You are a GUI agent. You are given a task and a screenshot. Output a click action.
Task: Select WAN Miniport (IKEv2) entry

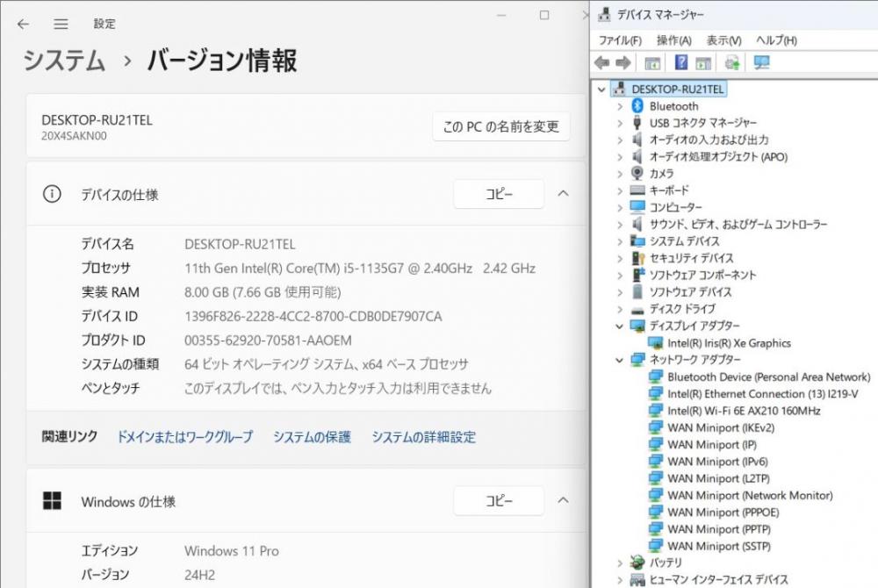721,427
